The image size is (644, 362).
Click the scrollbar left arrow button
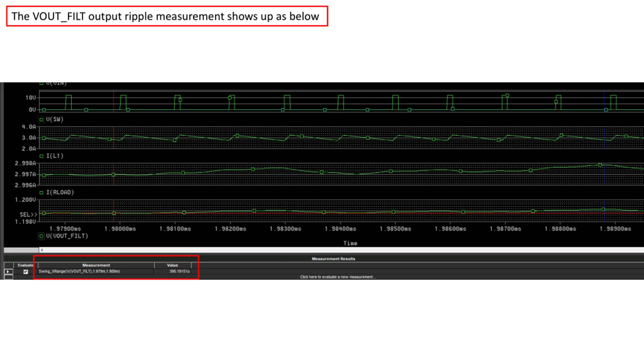(x=42, y=250)
